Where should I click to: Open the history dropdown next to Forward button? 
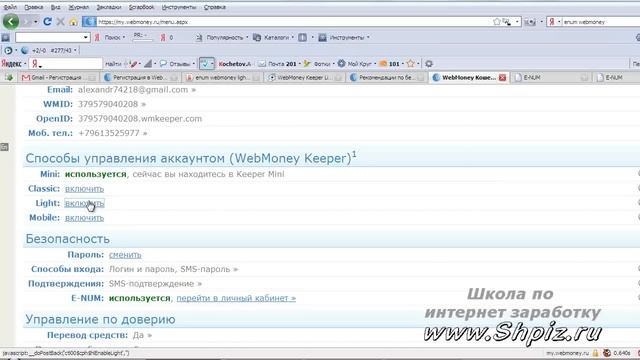pyautogui.click(x=36, y=22)
